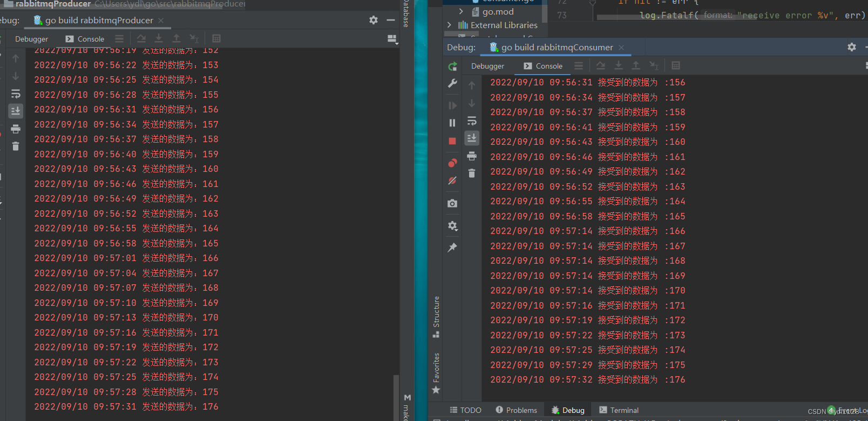This screenshot has width=868, height=421.
Task: Open Consumer debug panel gear options
Action: click(852, 47)
